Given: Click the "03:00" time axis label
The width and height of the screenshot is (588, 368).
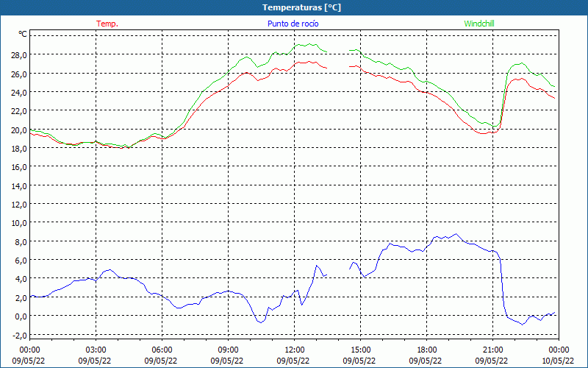Looking at the screenshot, I should [x=96, y=350].
